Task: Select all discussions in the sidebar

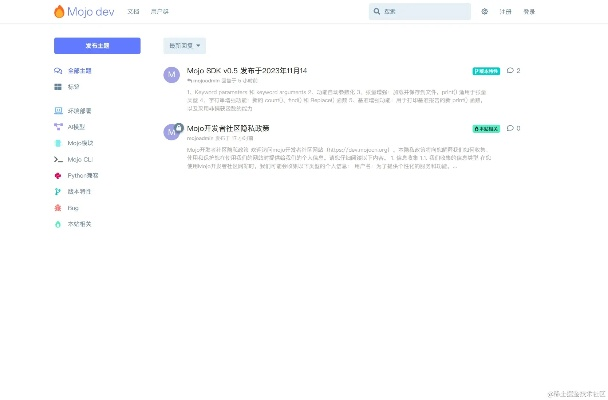Action: pyautogui.click(x=78, y=71)
